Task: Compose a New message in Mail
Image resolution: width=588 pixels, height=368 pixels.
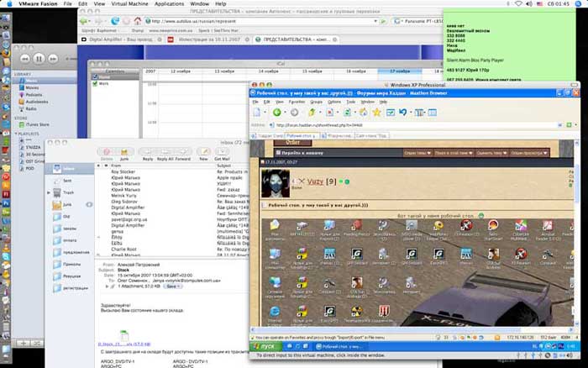Action: coord(203,154)
